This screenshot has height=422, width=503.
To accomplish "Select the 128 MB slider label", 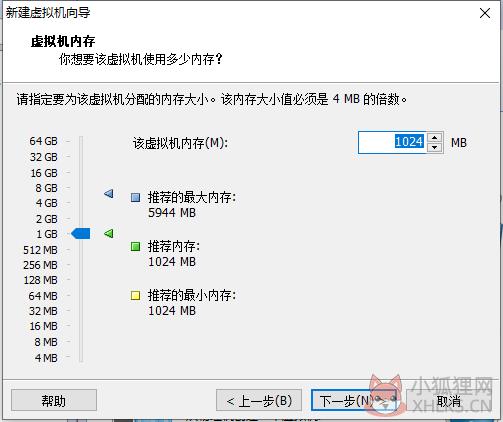I will (x=40, y=280).
